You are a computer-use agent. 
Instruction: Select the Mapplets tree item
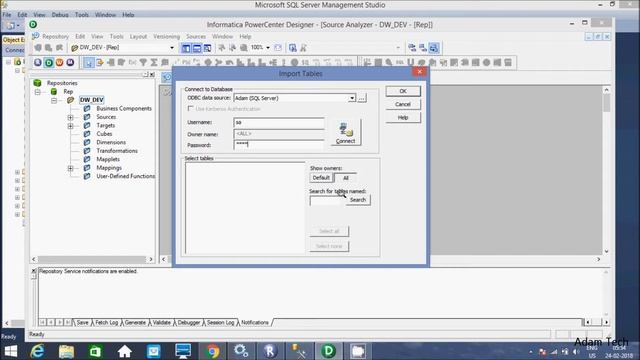click(x=108, y=160)
